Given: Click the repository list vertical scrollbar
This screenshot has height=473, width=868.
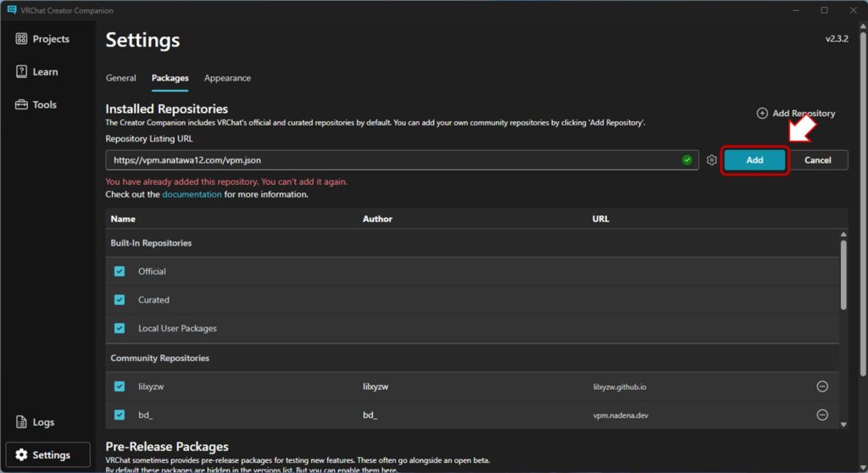Looking at the screenshot, I should [843, 275].
